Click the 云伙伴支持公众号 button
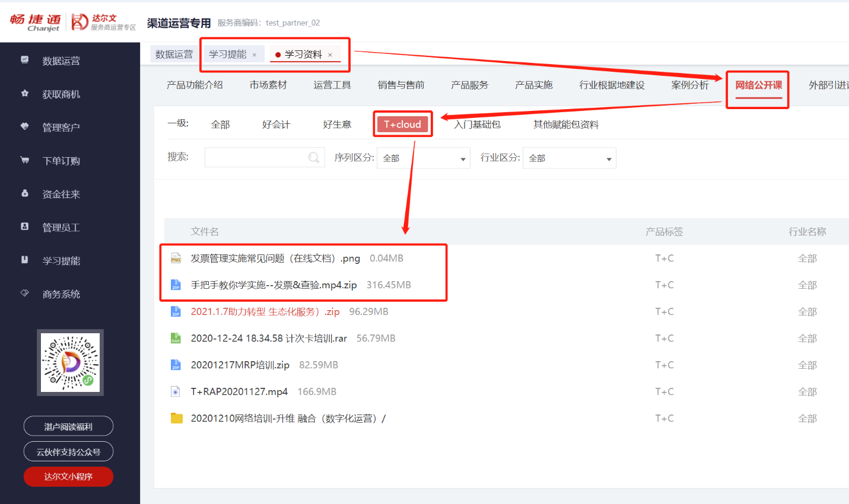 (x=68, y=452)
